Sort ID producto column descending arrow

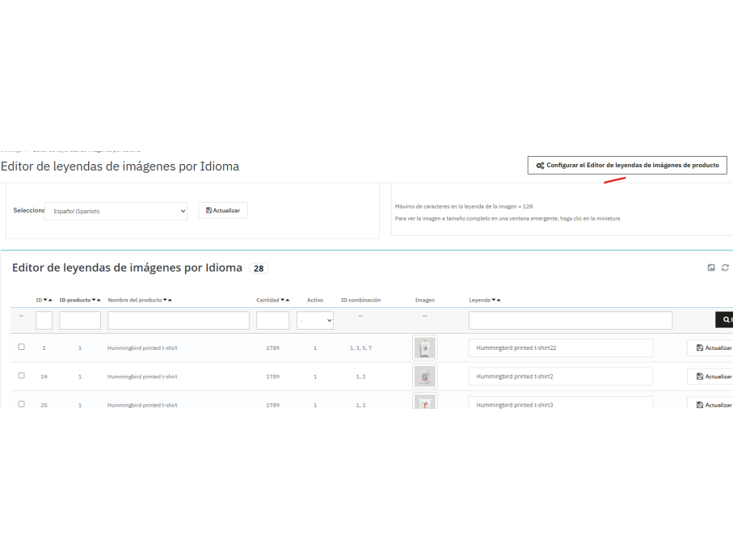(94, 300)
